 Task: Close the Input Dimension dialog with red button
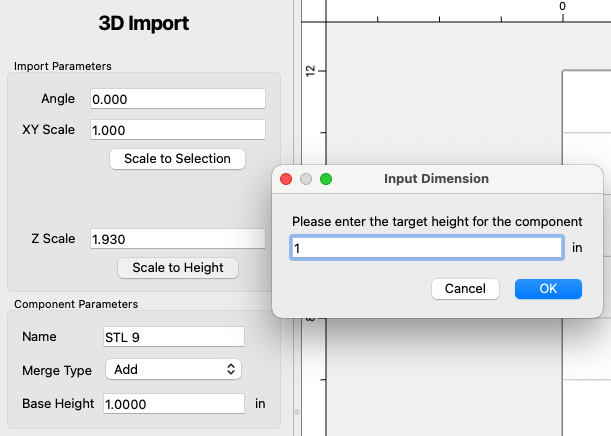click(x=286, y=179)
